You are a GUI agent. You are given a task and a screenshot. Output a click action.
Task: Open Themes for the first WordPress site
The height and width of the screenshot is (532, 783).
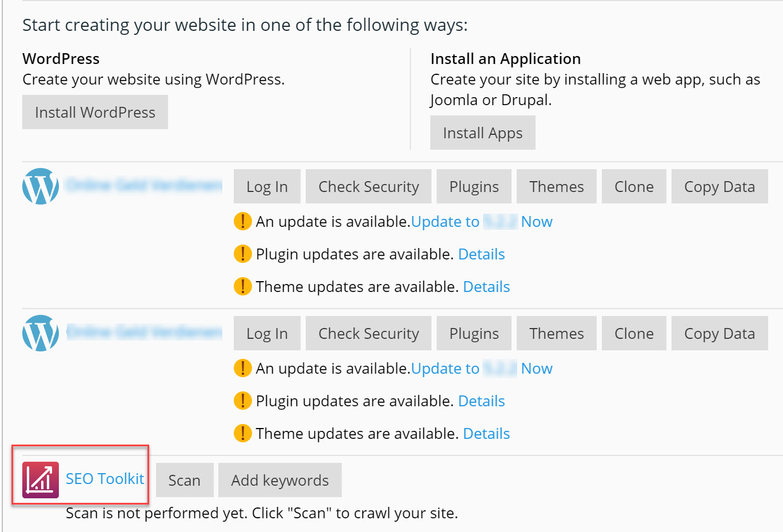pos(556,187)
